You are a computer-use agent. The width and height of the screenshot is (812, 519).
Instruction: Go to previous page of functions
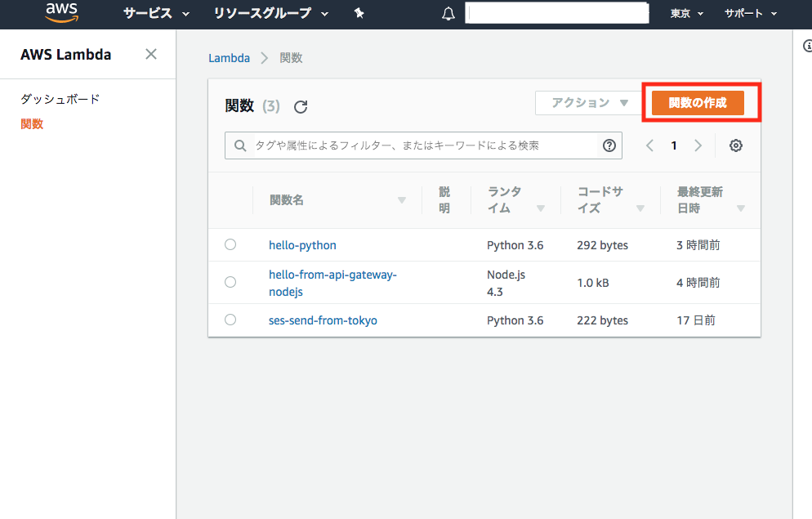click(649, 145)
